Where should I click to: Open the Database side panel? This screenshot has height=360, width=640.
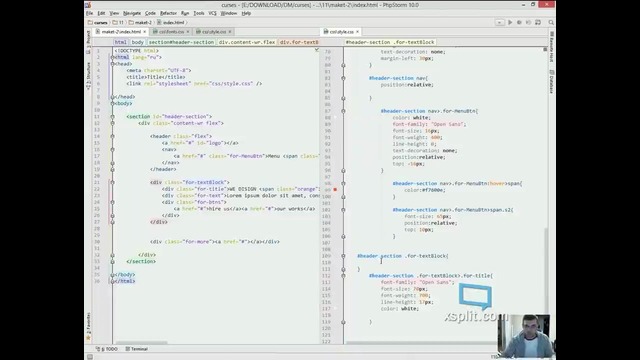coord(551,82)
